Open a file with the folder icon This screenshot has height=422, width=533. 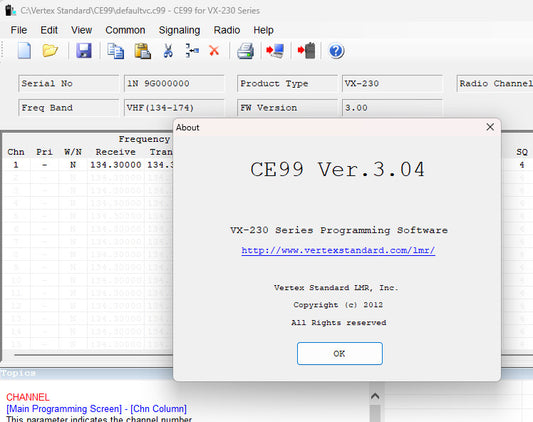50,51
